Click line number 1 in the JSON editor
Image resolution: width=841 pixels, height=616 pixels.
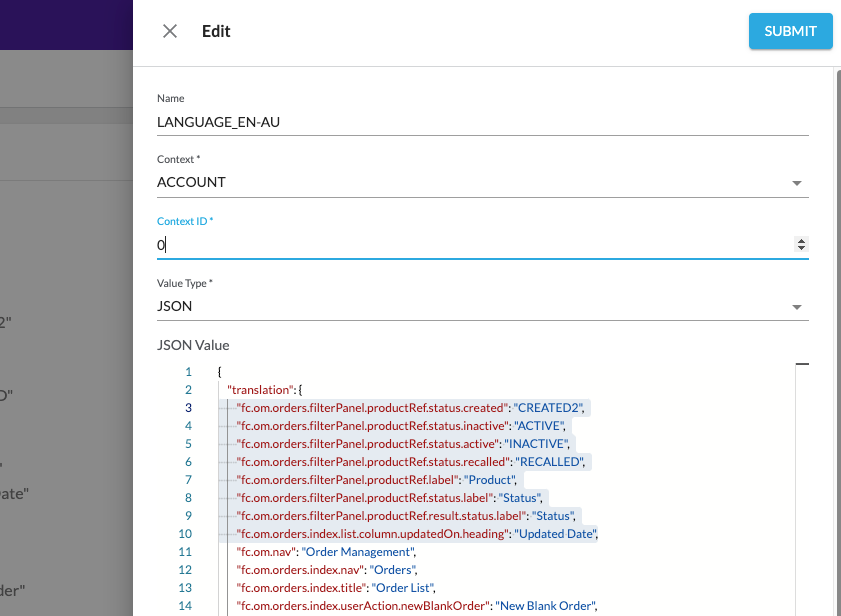point(187,372)
